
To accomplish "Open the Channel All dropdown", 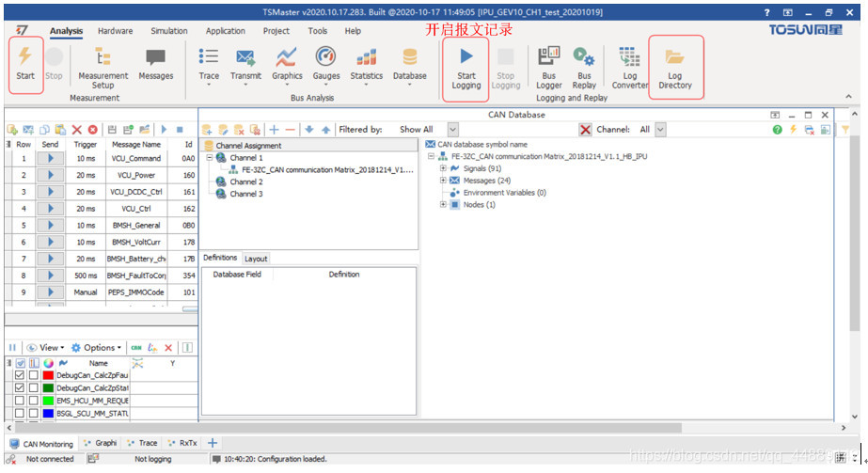I will click(x=660, y=130).
